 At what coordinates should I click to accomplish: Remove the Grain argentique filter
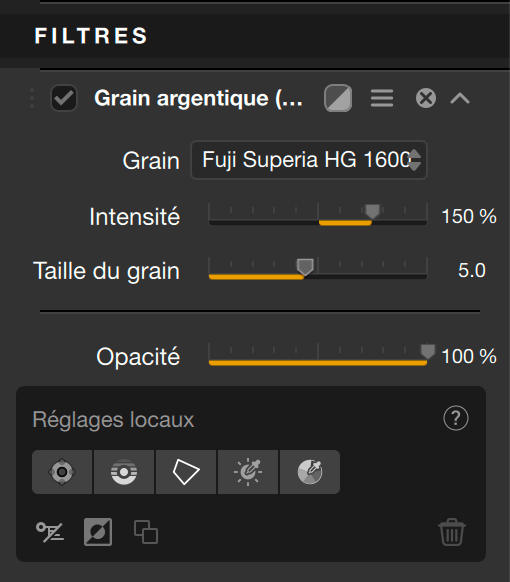426,98
